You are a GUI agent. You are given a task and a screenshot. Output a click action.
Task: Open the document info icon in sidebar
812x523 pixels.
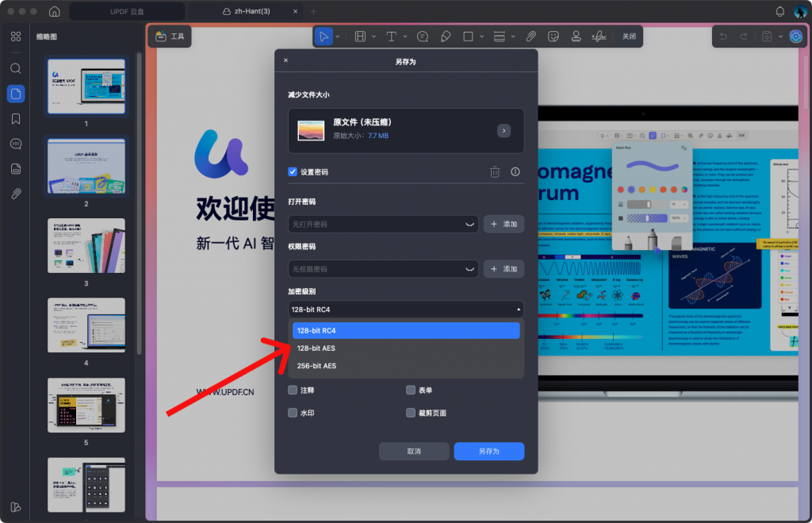(x=16, y=169)
